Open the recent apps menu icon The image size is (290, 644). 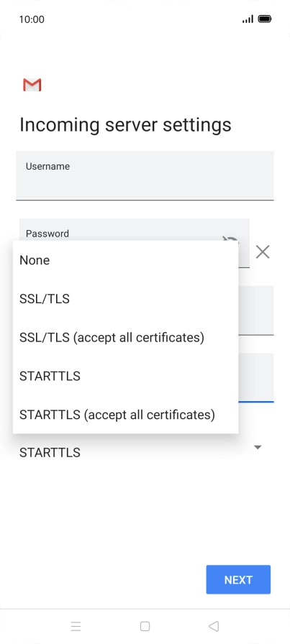pos(76,626)
